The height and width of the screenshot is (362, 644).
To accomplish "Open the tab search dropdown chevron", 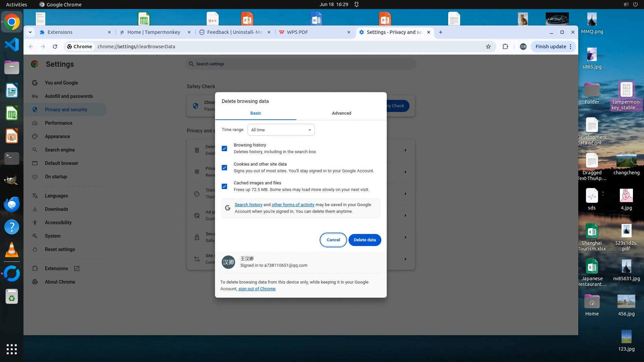I will coord(30,32).
